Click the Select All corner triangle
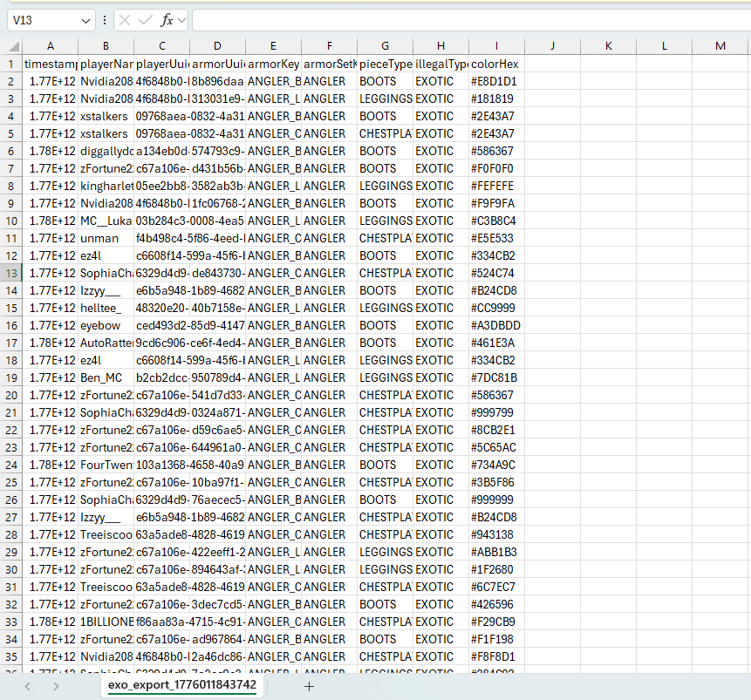 [14, 46]
